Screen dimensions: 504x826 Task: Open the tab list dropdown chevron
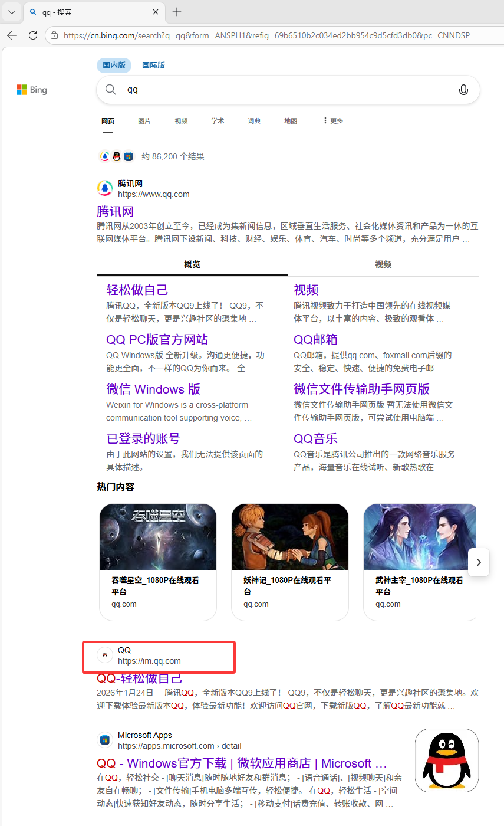[11, 12]
